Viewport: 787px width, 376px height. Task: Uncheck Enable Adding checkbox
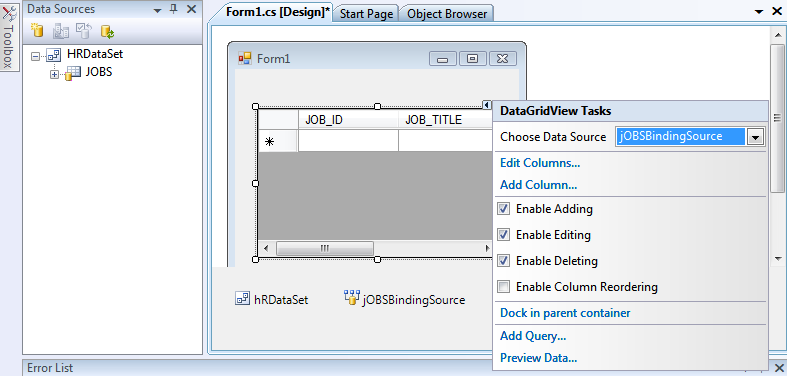coord(503,208)
